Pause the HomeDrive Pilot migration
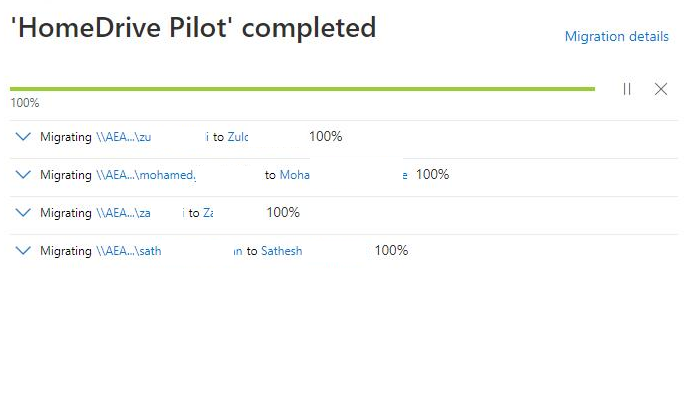Screen dimensions: 695x395 (627, 89)
